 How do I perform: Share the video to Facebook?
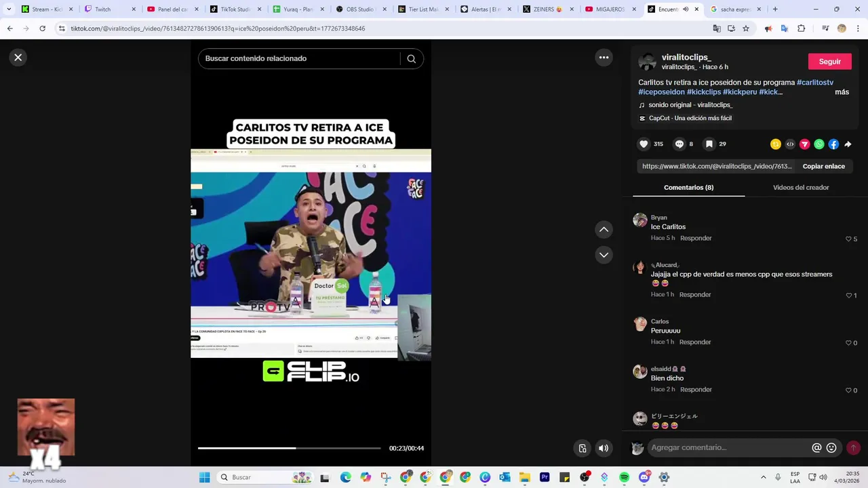(x=833, y=144)
